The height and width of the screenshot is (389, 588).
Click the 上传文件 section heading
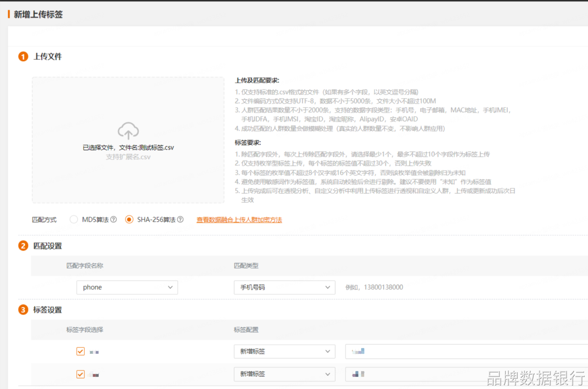click(48, 57)
